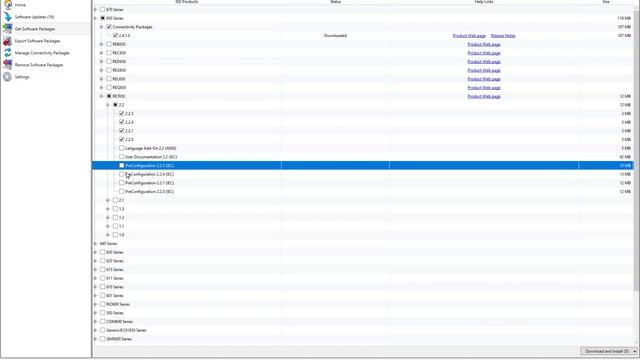Uncheck version 2.2.4 under RET650
The image size is (640, 360).
(x=122, y=122)
